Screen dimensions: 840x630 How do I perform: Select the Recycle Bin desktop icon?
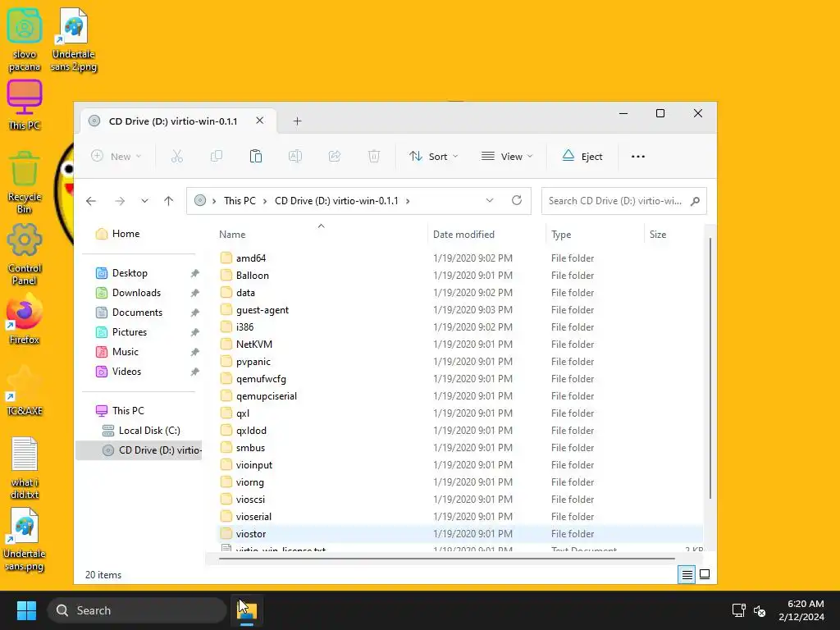coord(24,182)
